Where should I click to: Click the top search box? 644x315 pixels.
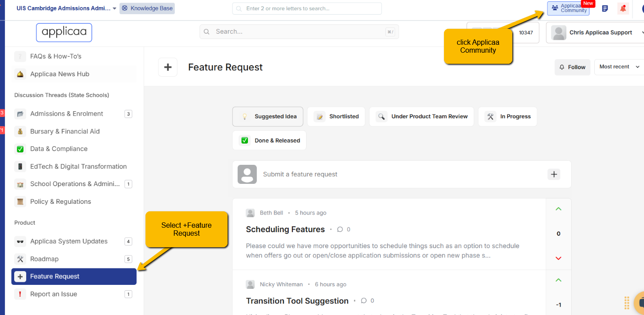[x=307, y=8]
